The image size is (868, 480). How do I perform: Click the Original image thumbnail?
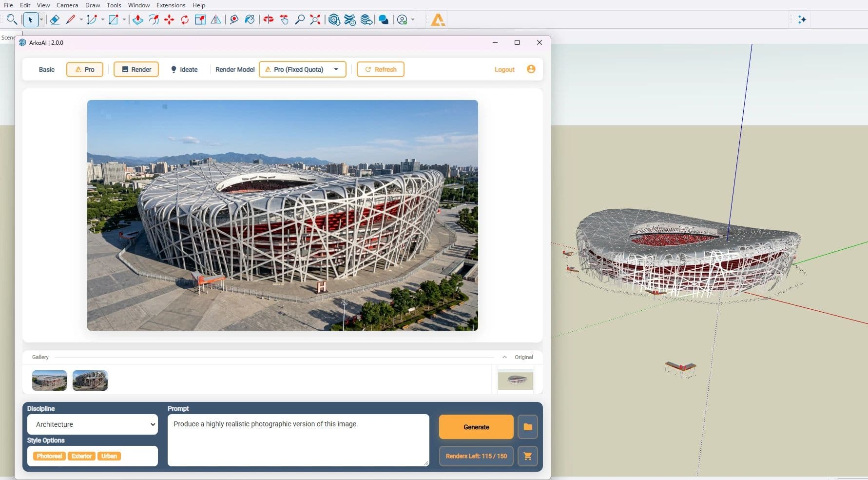[515, 380]
